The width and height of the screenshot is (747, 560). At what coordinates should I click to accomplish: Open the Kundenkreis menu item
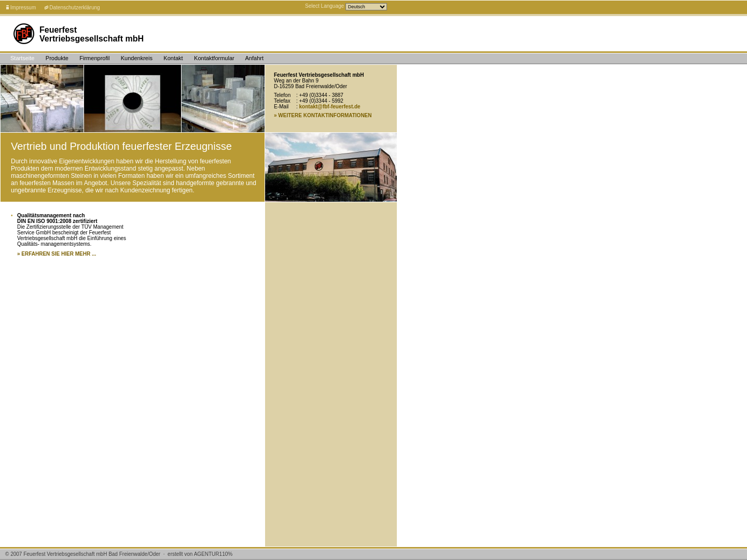(136, 58)
